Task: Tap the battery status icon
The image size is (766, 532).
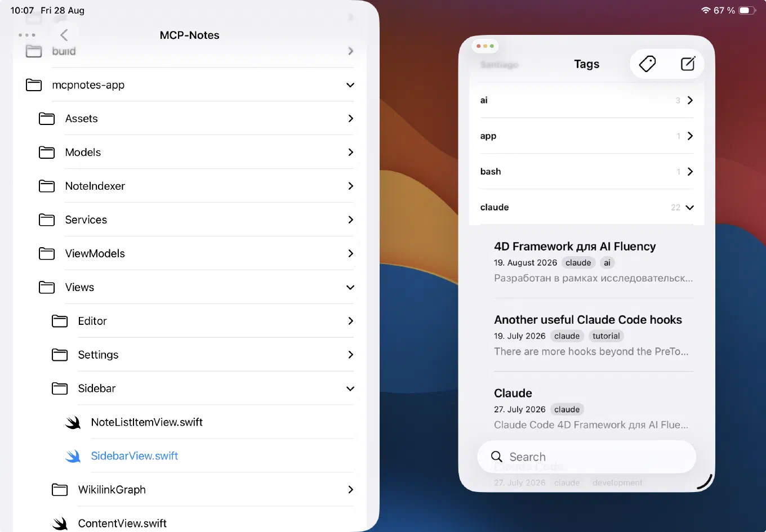Action: pyautogui.click(x=747, y=10)
